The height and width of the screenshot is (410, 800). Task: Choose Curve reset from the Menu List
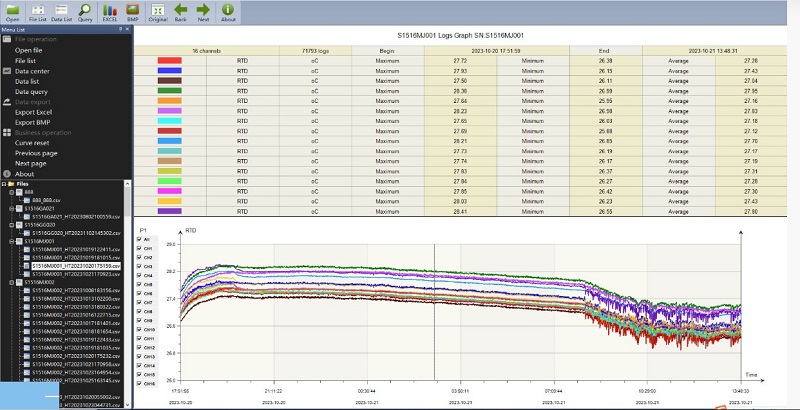click(x=32, y=142)
